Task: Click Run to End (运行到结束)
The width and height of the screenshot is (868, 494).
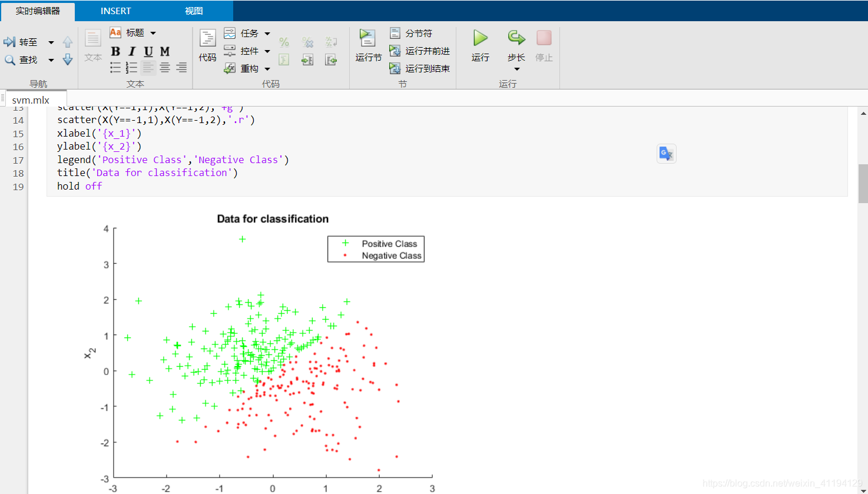Action: [420, 68]
